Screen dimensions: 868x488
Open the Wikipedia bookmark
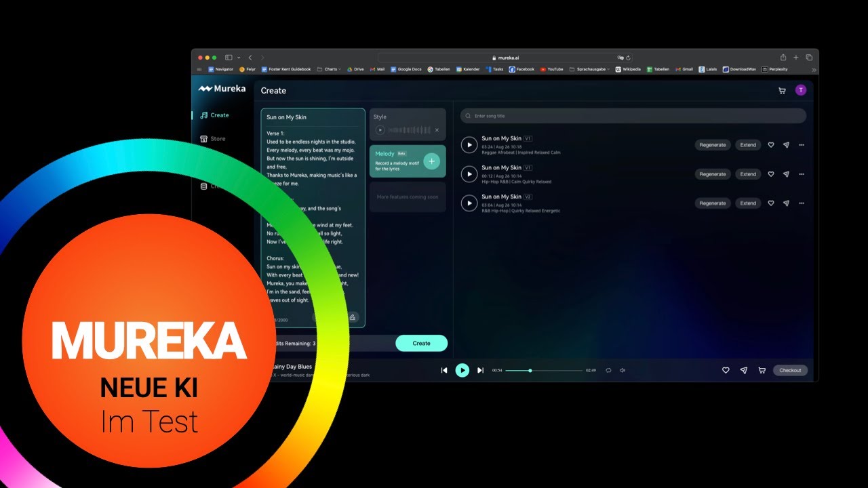628,69
